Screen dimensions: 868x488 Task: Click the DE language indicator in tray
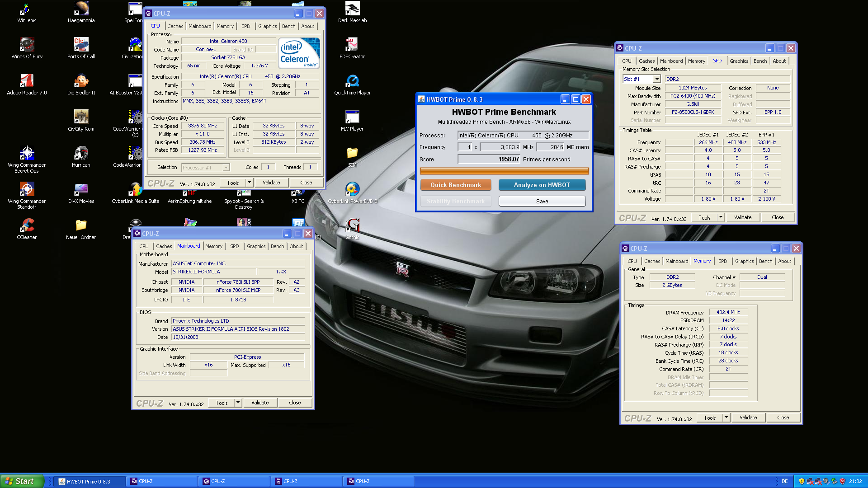785,481
